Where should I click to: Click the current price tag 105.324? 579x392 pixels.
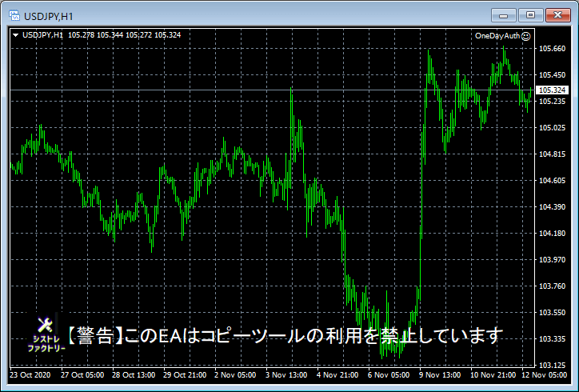coord(553,90)
